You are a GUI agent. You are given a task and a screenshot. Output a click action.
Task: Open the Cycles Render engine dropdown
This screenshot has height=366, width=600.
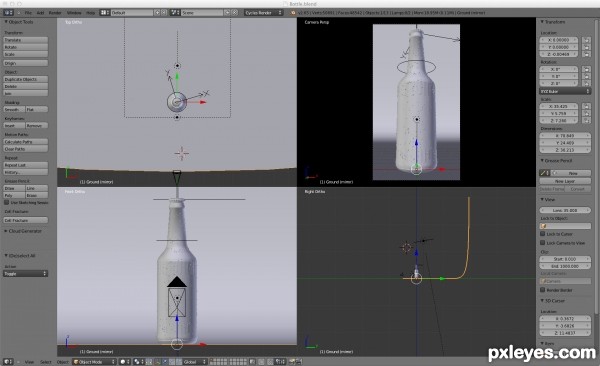coord(263,13)
